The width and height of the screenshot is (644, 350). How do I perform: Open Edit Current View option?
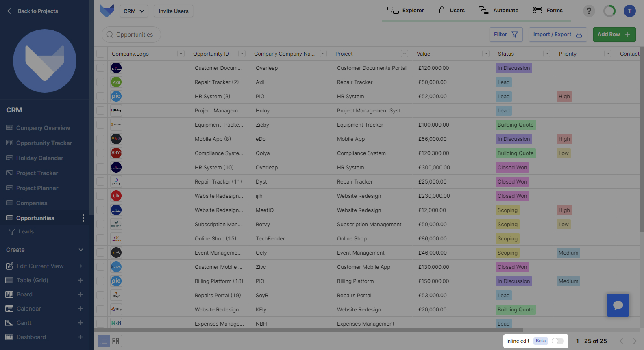pos(44,266)
